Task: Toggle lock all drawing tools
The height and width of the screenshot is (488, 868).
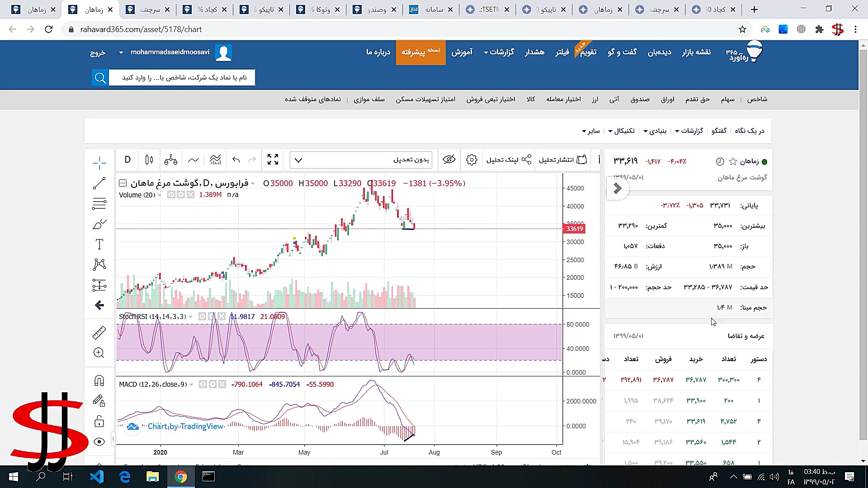Action: pyautogui.click(x=99, y=422)
